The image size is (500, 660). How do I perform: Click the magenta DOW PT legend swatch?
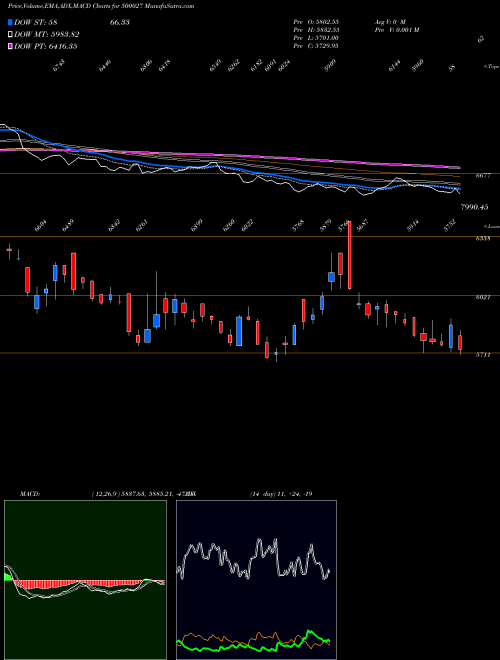click(x=10, y=46)
